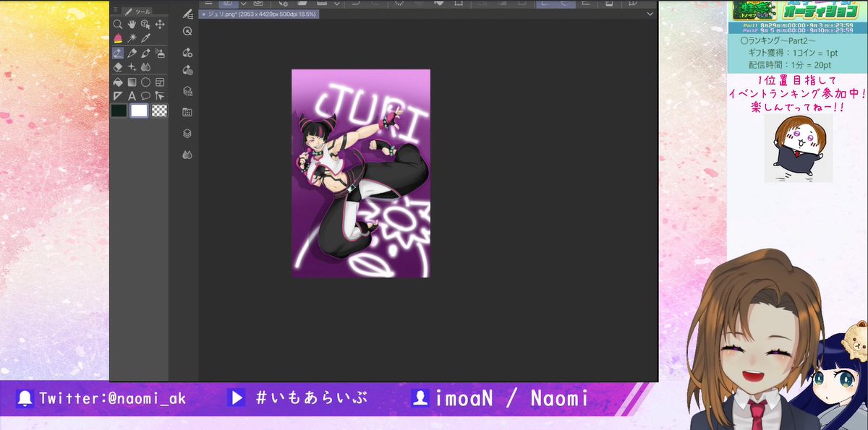Select the pink custom tool icon
Screen dimensions: 868x430
click(x=117, y=38)
